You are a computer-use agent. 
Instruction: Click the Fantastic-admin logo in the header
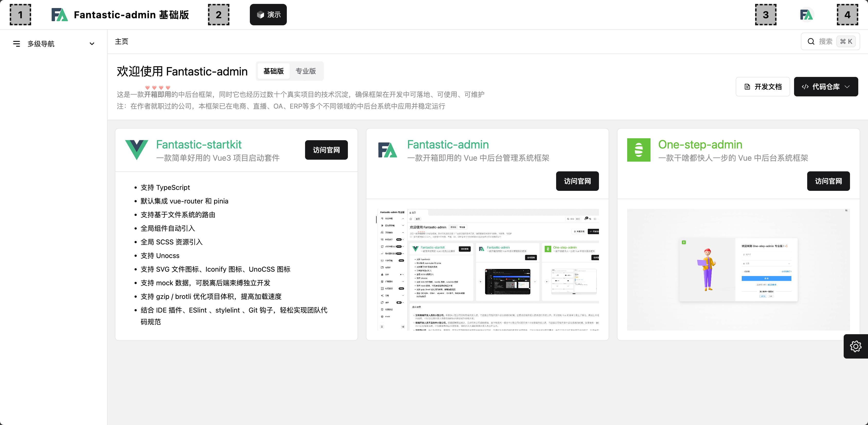[x=60, y=15]
